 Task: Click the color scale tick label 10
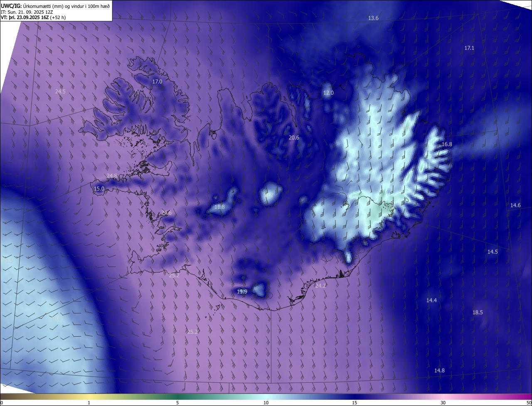click(266, 403)
